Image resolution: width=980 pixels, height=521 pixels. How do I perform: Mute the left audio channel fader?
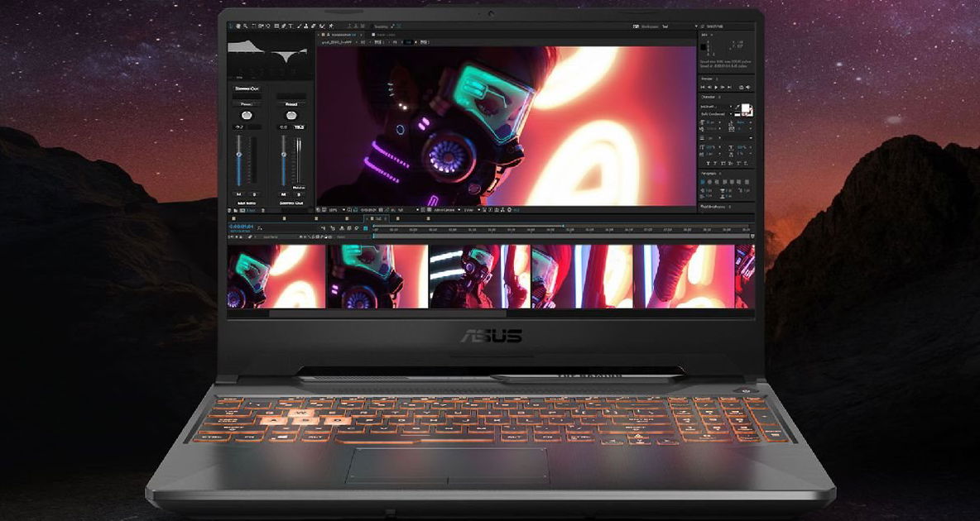coord(238,194)
